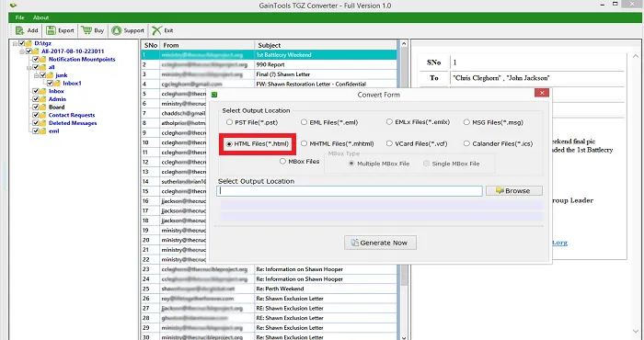
Task: Select Calander Files(*.ics) option
Action: 466,143
